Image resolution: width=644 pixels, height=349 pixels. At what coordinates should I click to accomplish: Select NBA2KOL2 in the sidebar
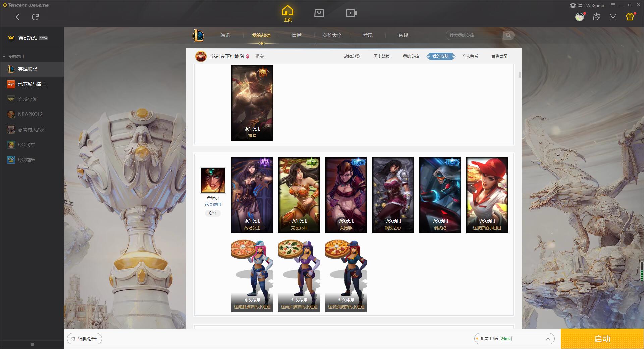[32, 114]
